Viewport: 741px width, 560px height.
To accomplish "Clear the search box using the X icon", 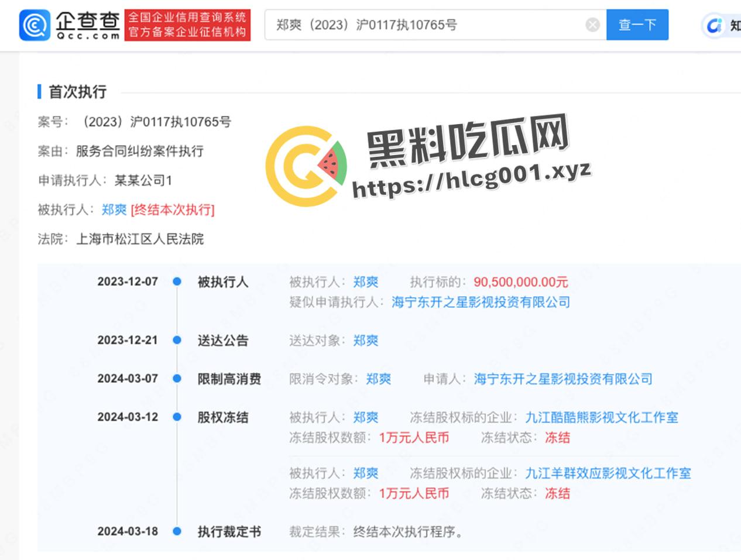I will tap(592, 25).
